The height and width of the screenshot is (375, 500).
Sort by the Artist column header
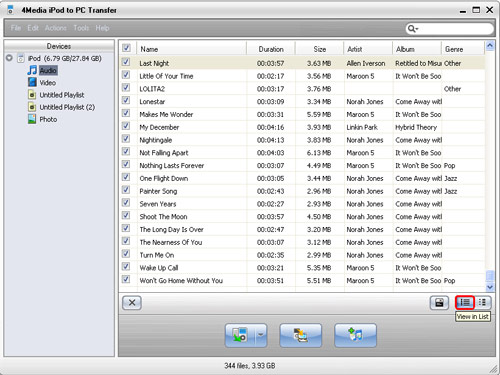coord(368,49)
